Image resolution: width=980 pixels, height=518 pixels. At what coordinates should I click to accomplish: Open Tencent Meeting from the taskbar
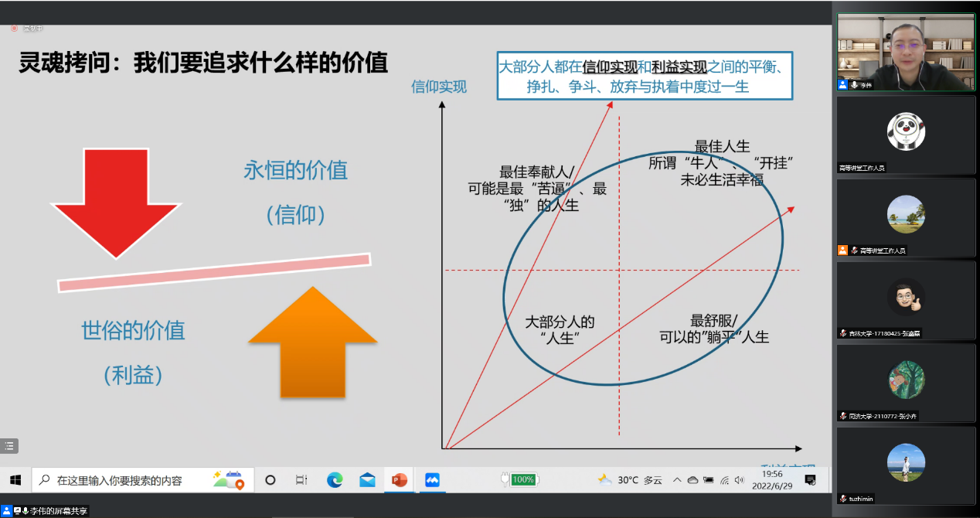point(432,480)
